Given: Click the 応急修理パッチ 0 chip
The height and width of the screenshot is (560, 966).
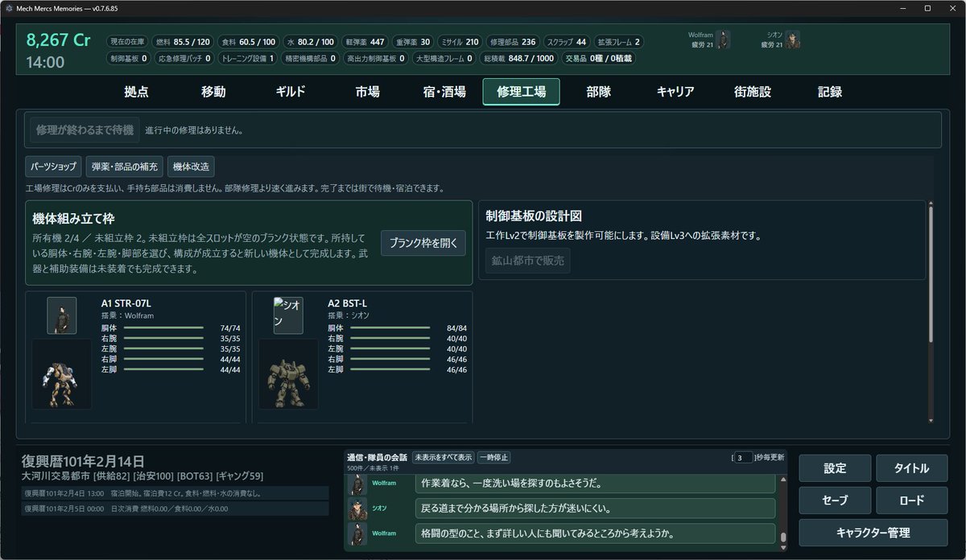Looking at the screenshot, I should [184, 58].
